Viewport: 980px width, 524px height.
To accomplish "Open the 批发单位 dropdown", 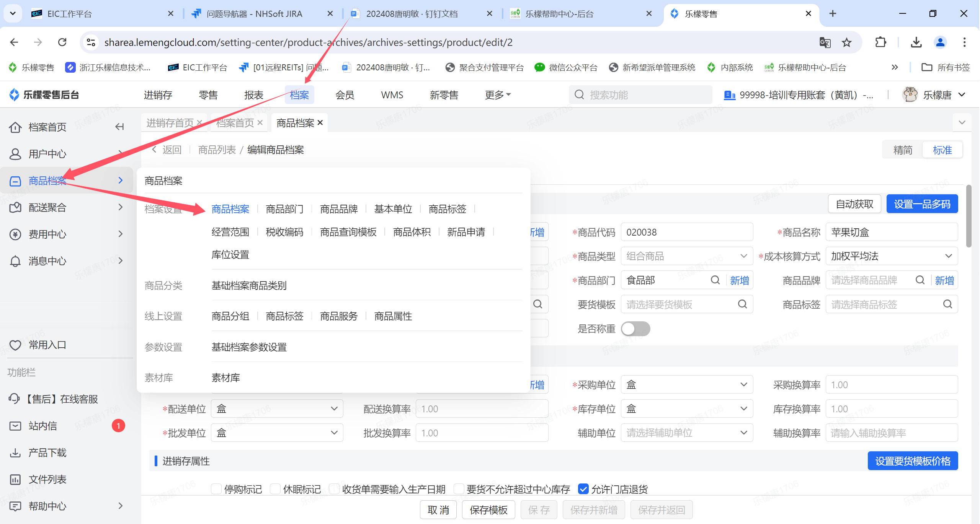I will coord(277,433).
